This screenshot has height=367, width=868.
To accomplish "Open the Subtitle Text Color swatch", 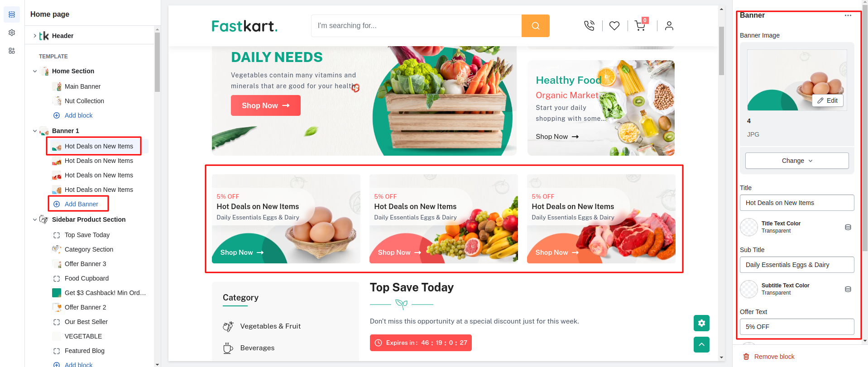I will coord(749,289).
